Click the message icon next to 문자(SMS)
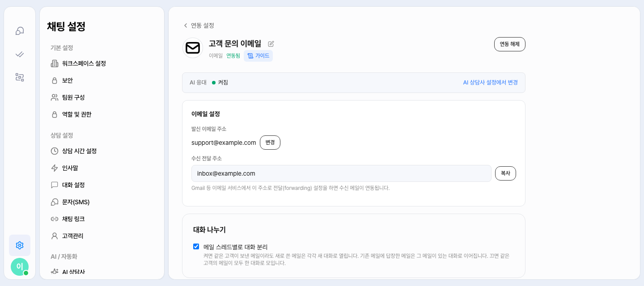The image size is (644, 286). (x=55, y=202)
